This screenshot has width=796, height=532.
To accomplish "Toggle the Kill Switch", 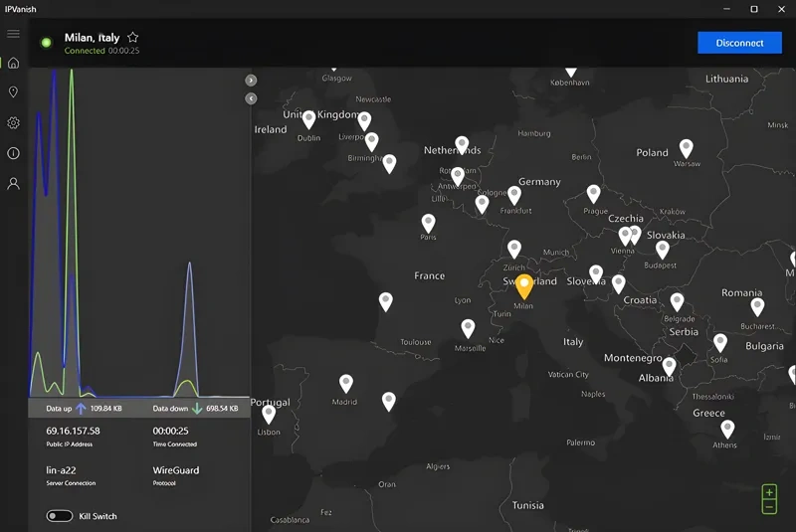I will tap(60, 516).
